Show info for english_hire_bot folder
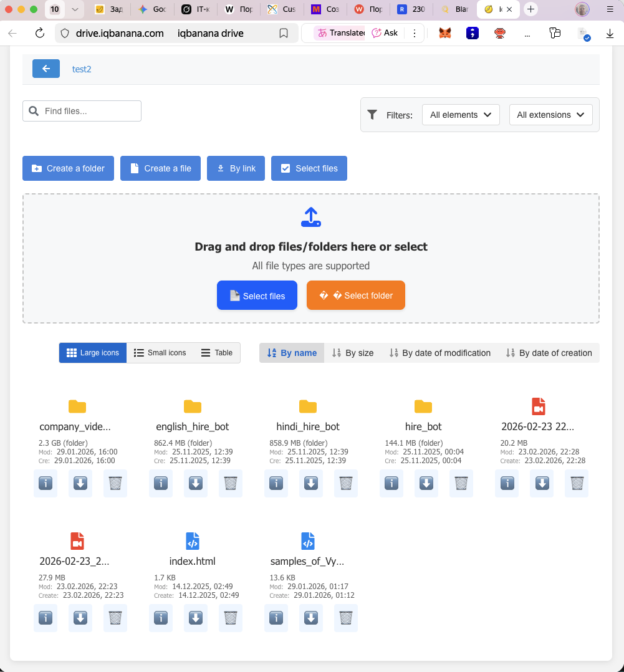This screenshot has height=672, width=624. [161, 484]
